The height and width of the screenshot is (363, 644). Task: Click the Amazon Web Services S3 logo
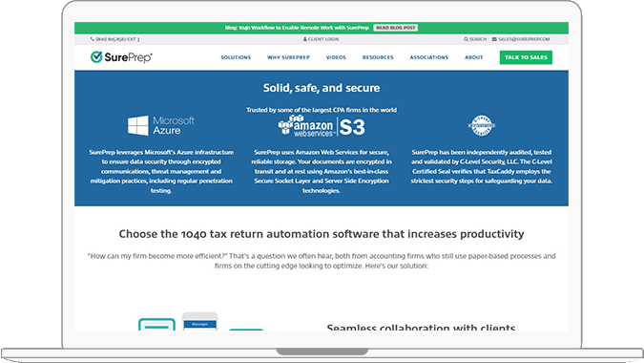click(322, 126)
